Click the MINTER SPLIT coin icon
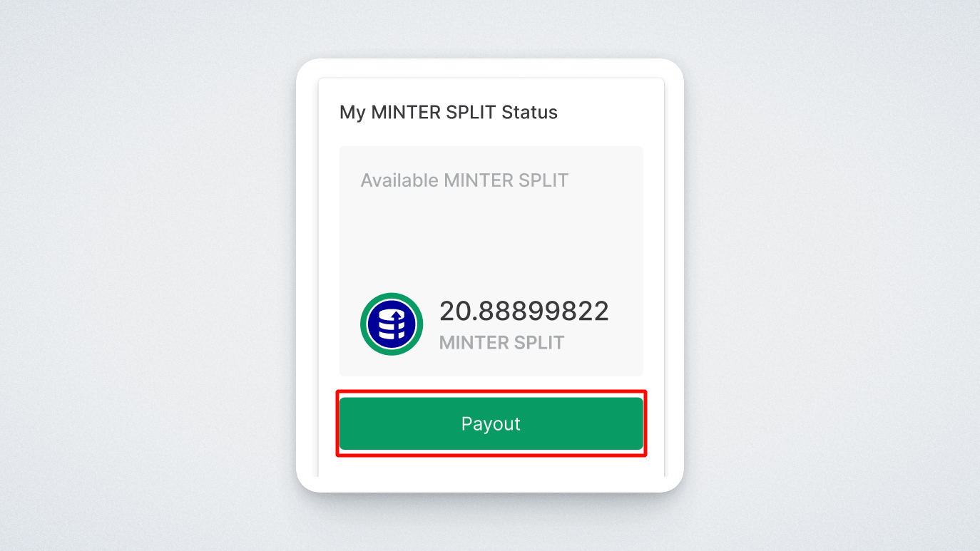The height and width of the screenshot is (551, 980). (x=392, y=324)
